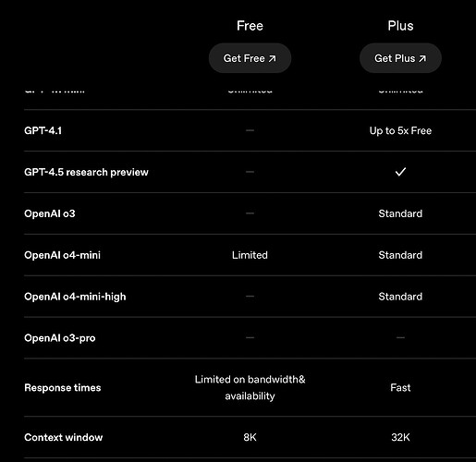
Task: Click the arrow icon on Get Free
Action: pos(272,58)
